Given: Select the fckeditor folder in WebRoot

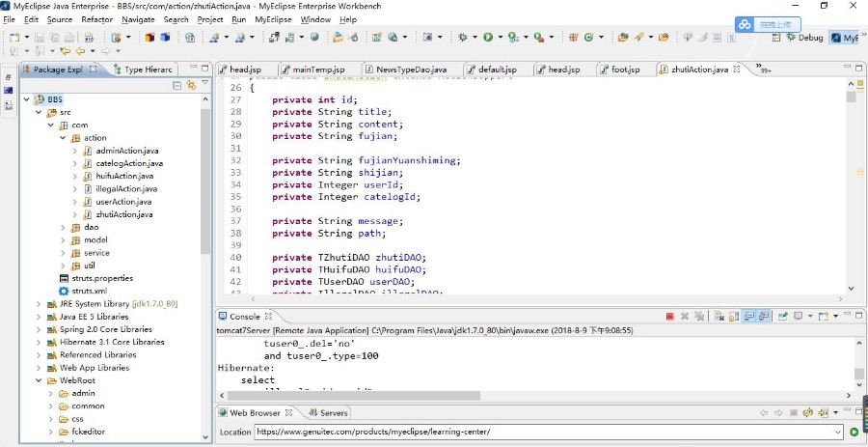Looking at the screenshot, I should (88, 432).
